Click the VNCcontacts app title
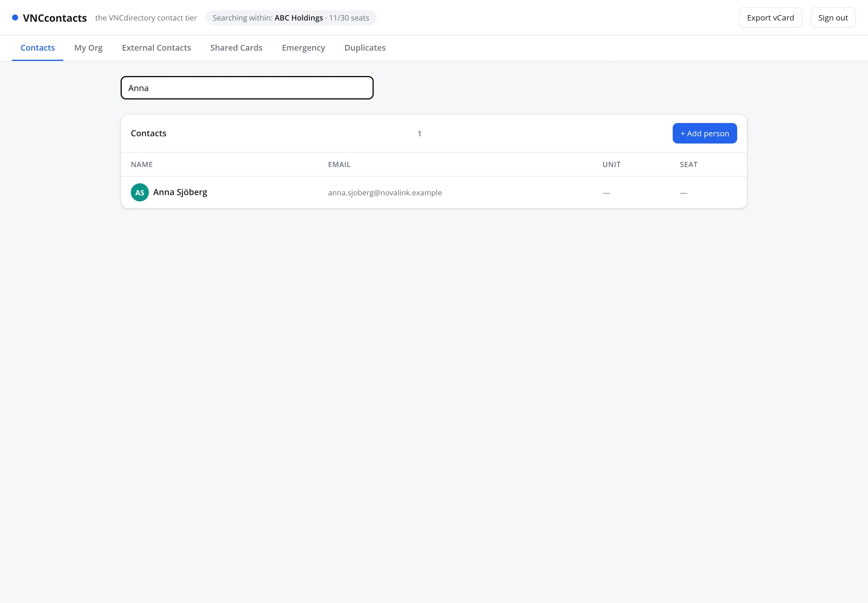The width and height of the screenshot is (868, 603). tap(55, 18)
